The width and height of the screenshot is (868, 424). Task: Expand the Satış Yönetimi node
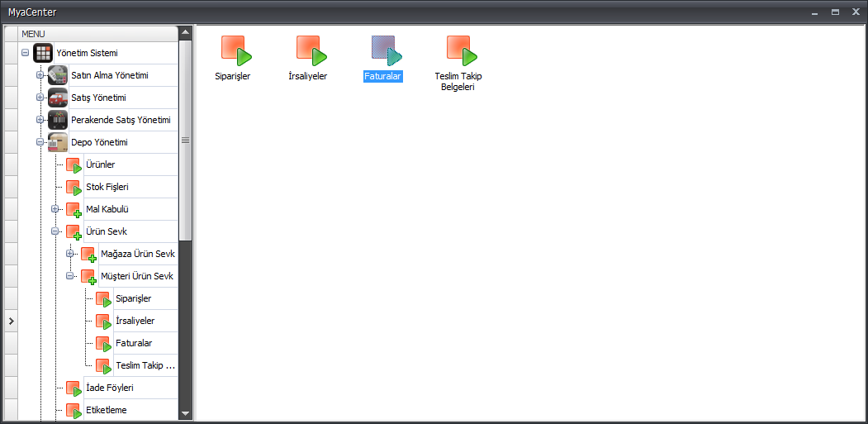point(40,98)
